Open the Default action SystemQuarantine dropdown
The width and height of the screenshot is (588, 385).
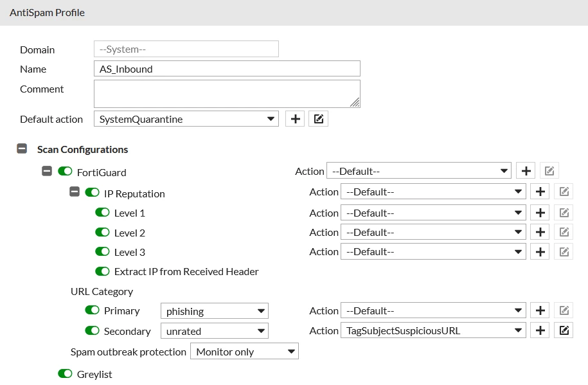click(x=186, y=119)
